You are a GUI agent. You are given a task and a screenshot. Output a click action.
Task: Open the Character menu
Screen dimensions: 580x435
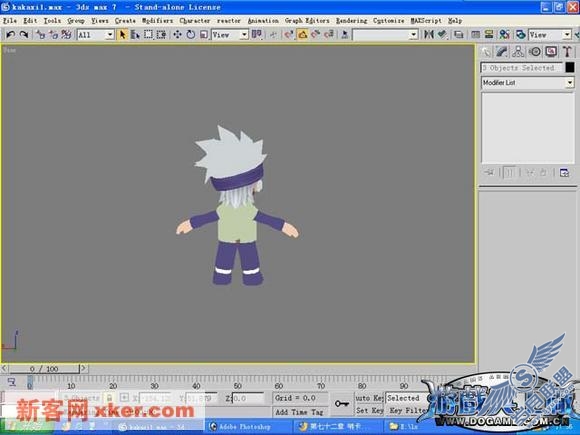point(195,21)
